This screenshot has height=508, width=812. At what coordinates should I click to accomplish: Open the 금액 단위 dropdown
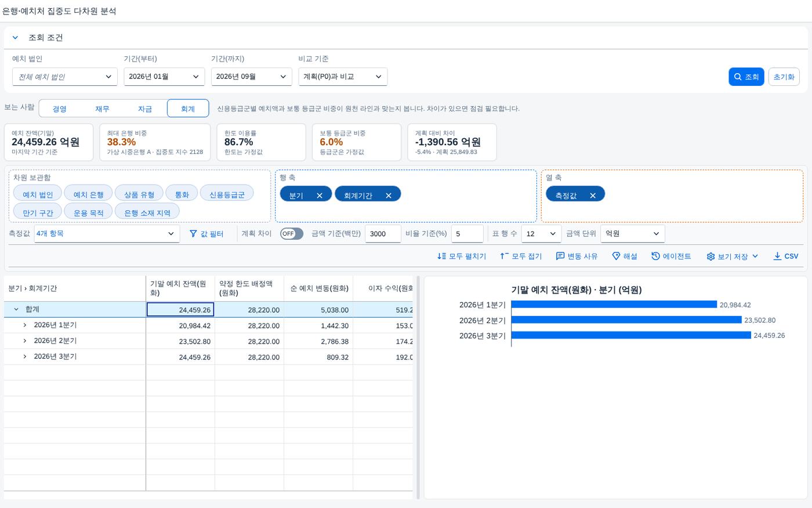coord(633,233)
